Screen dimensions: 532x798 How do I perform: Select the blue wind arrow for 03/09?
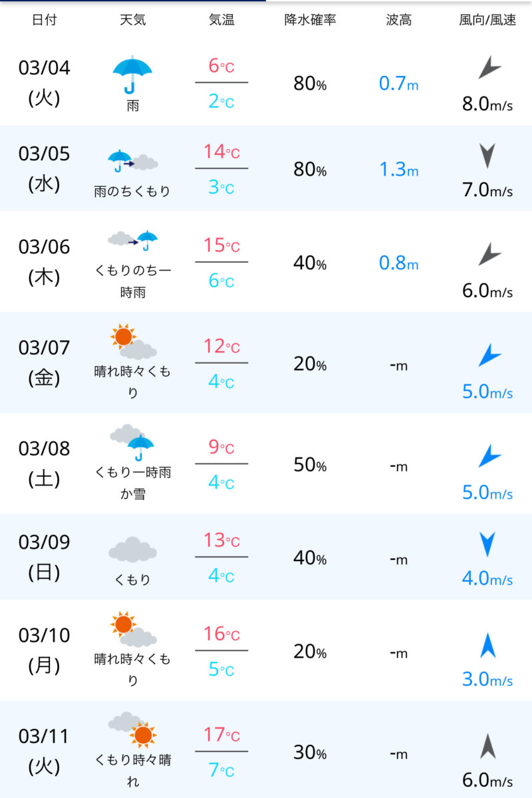point(487,545)
